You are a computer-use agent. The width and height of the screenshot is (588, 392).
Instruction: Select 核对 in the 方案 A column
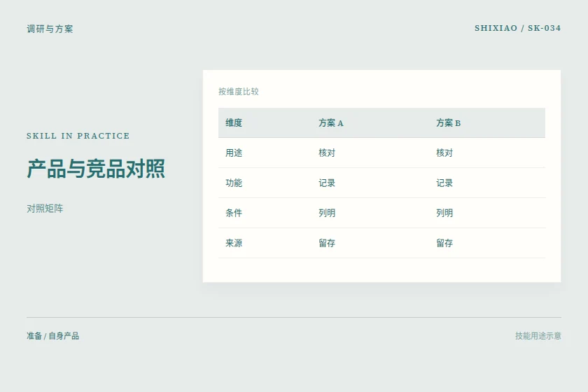[327, 153]
